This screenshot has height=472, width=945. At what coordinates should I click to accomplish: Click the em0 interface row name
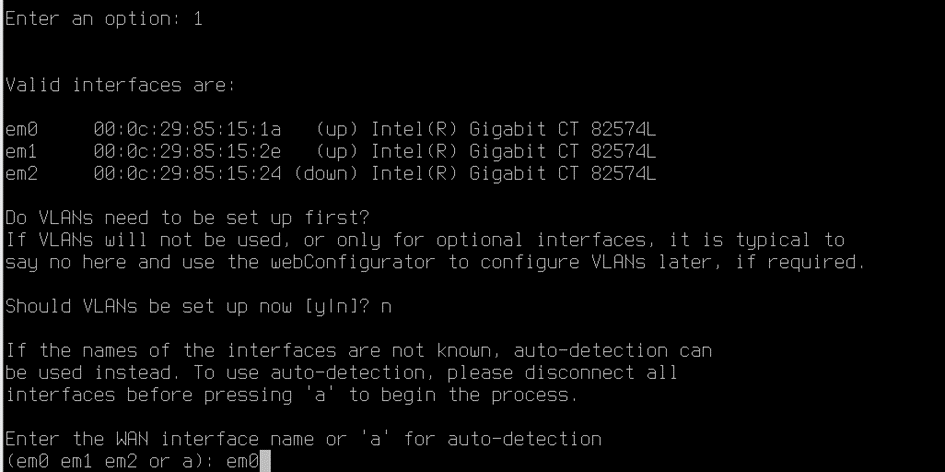pyautogui.click(x=21, y=130)
